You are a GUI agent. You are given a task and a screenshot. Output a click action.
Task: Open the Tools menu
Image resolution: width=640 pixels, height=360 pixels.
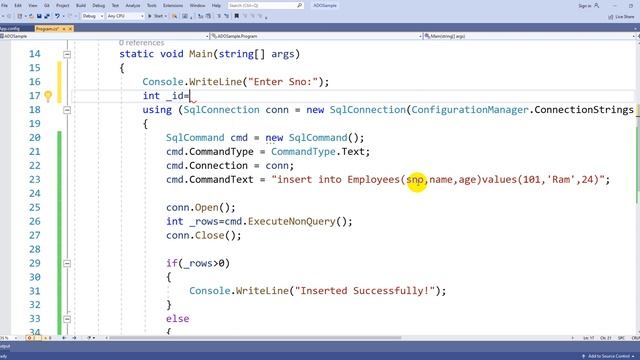click(x=151, y=6)
